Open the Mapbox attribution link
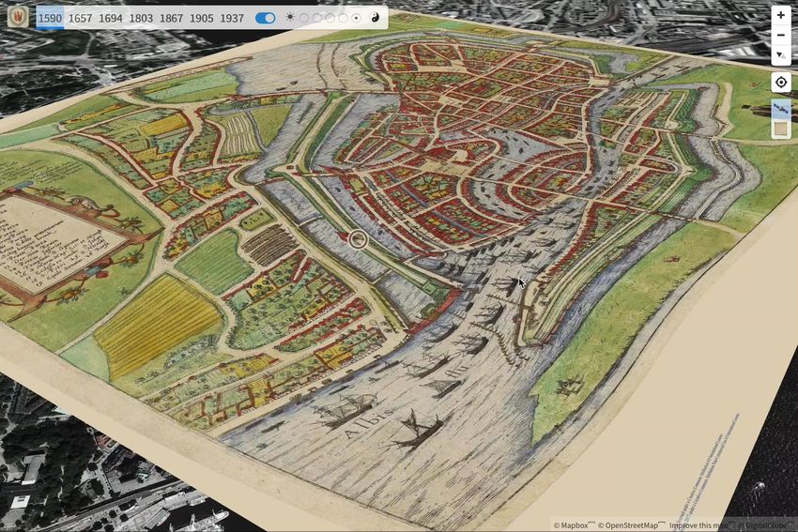The image size is (798, 532). tap(574, 525)
